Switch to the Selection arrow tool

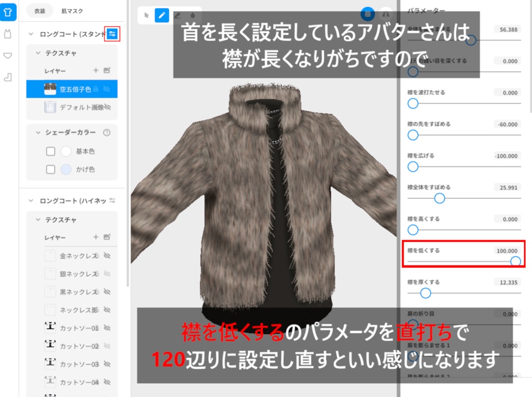(147, 15)
